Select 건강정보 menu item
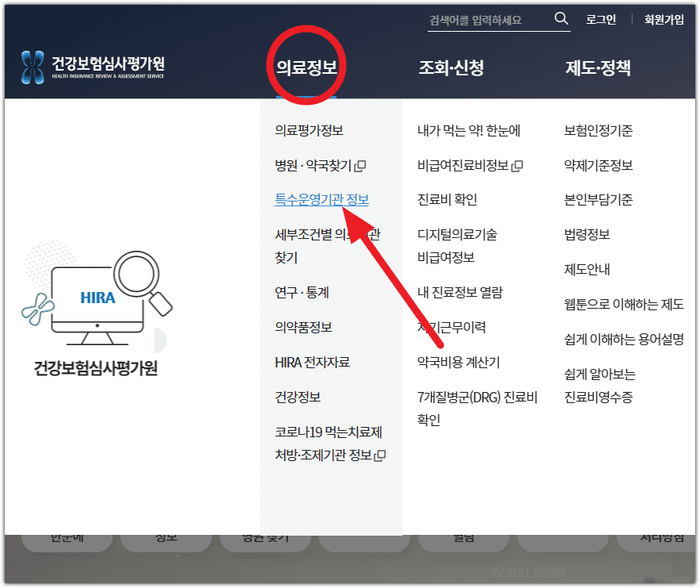Viewport: 700px width, 588px height. tap(298, 398)
